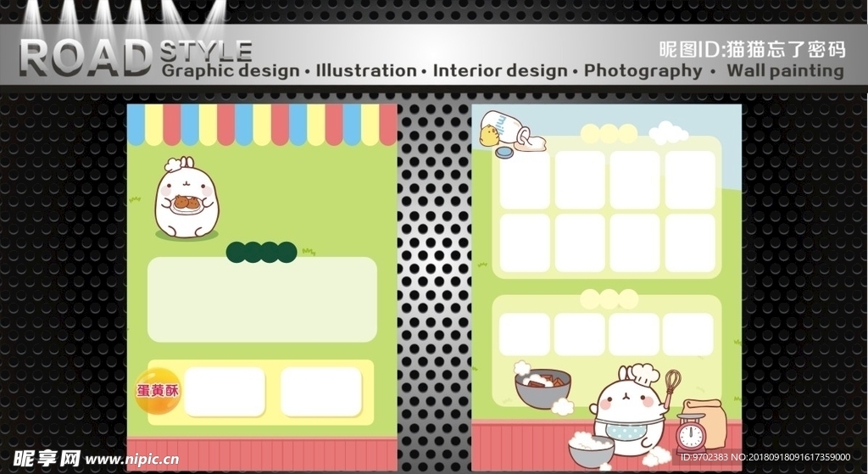Click the spilled milk bottle illustration
Image resolution: width=868 pixels, height=474 pixels.
512,131
